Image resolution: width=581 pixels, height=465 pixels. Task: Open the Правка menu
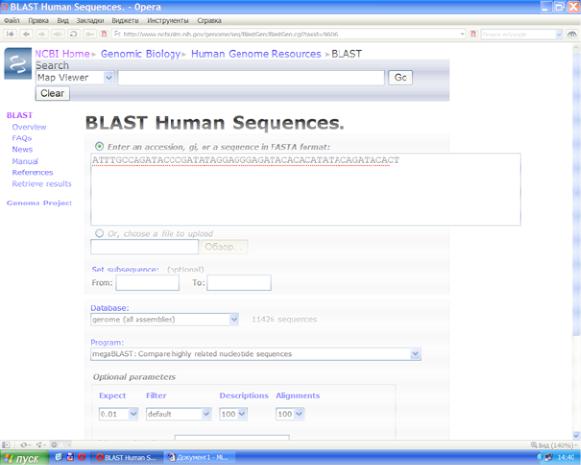coord(38,20)
